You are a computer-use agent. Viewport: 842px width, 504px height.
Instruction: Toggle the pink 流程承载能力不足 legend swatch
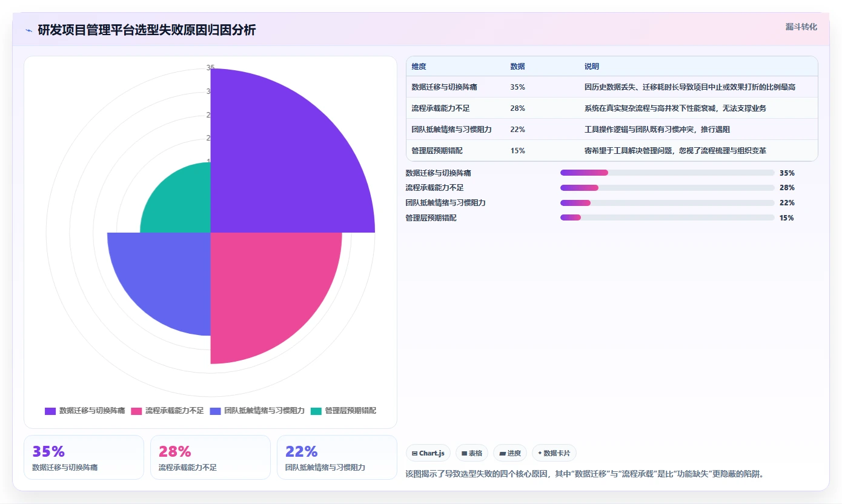(136, 411)
